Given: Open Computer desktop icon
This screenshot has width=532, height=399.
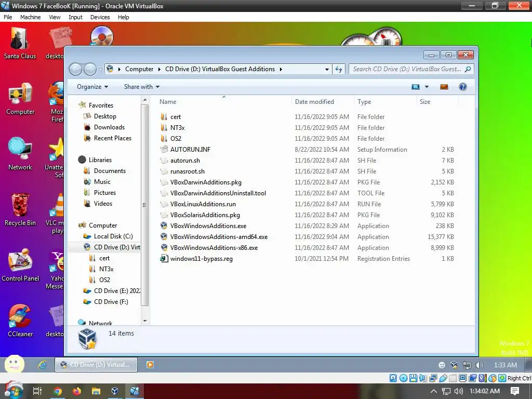Looking at the screenshot, I should point(20,99).
